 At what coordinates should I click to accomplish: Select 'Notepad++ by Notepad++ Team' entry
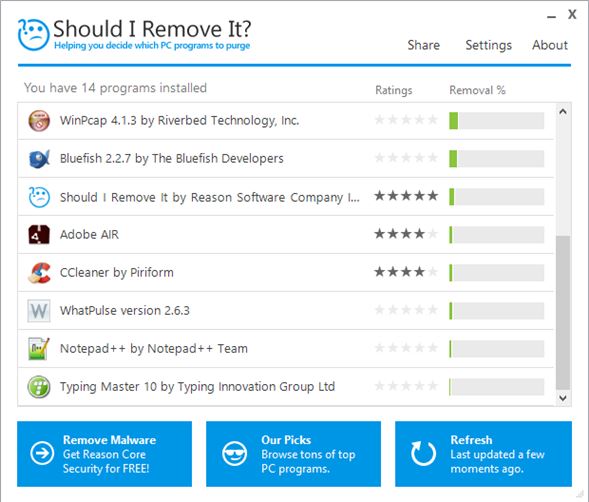point(154,349)
